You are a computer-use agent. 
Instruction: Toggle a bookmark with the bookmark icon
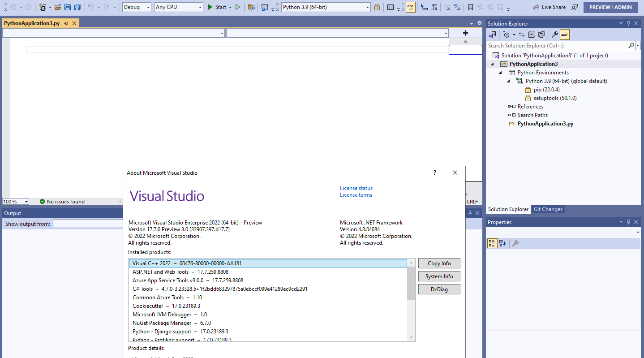471,7
